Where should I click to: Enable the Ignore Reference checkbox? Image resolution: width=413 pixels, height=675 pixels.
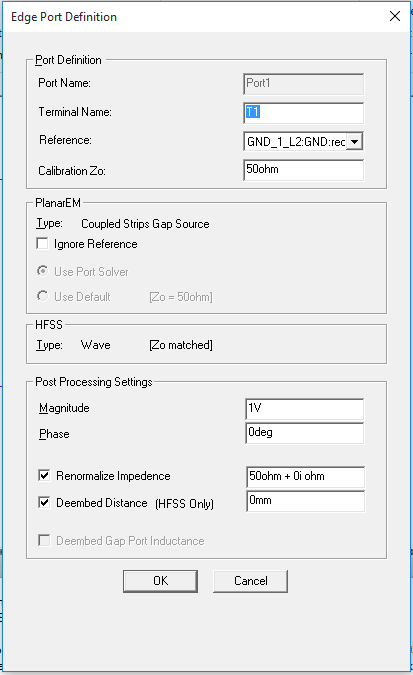(42, 244)
